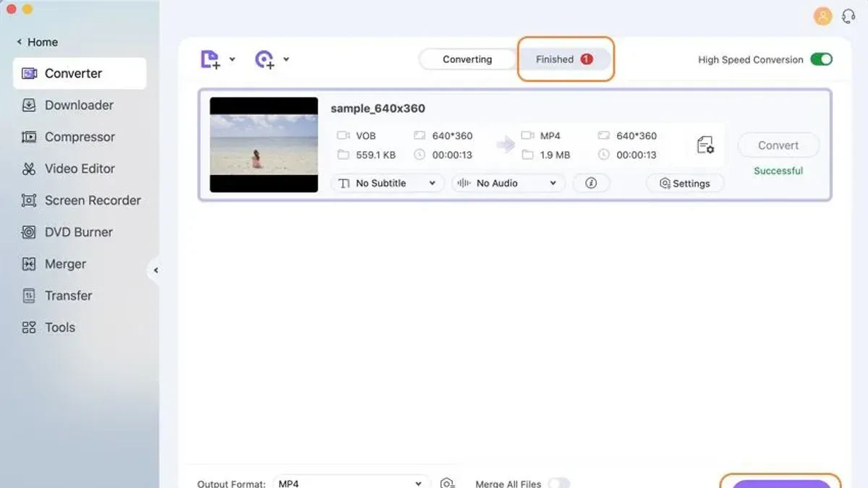This screenshot has height=488, width=868.
Task: Open the Screen Recorder section
Action: click(81, 200)
